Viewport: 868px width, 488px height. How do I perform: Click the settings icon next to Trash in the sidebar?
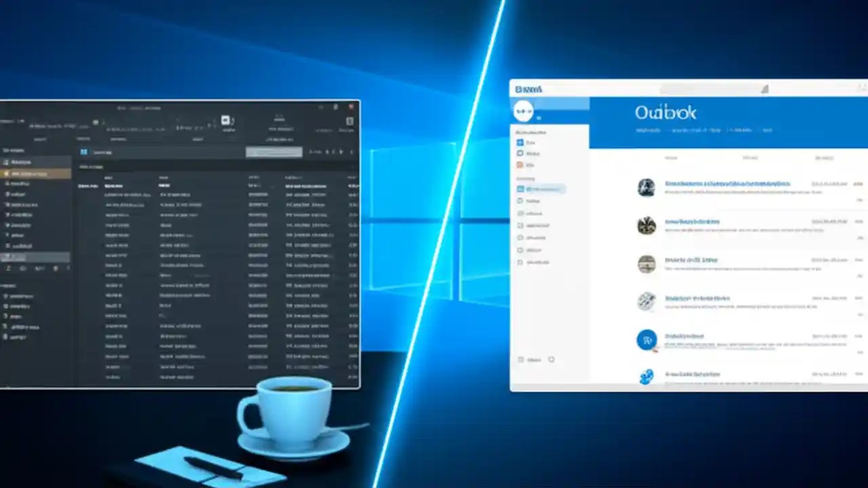[551, 360]
